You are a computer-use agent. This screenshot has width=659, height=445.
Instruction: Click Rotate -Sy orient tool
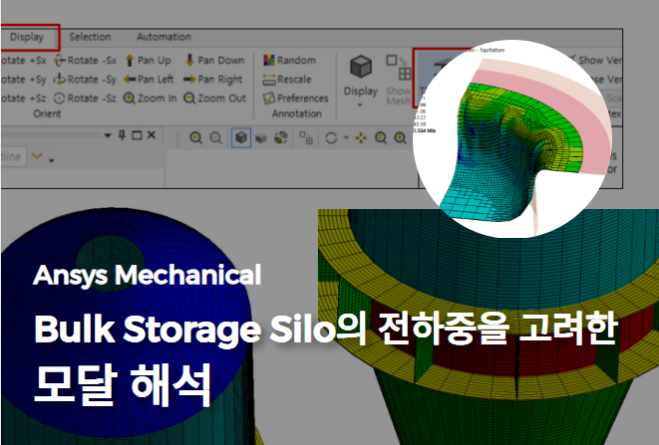tap(85, 79)
